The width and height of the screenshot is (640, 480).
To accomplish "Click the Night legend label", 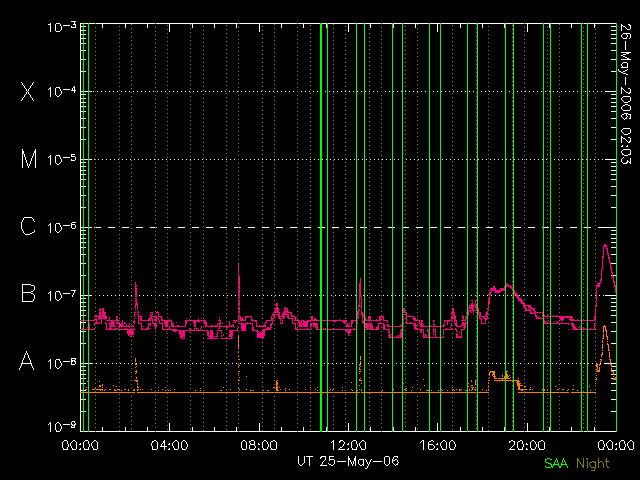I will (x=593, y=464).
